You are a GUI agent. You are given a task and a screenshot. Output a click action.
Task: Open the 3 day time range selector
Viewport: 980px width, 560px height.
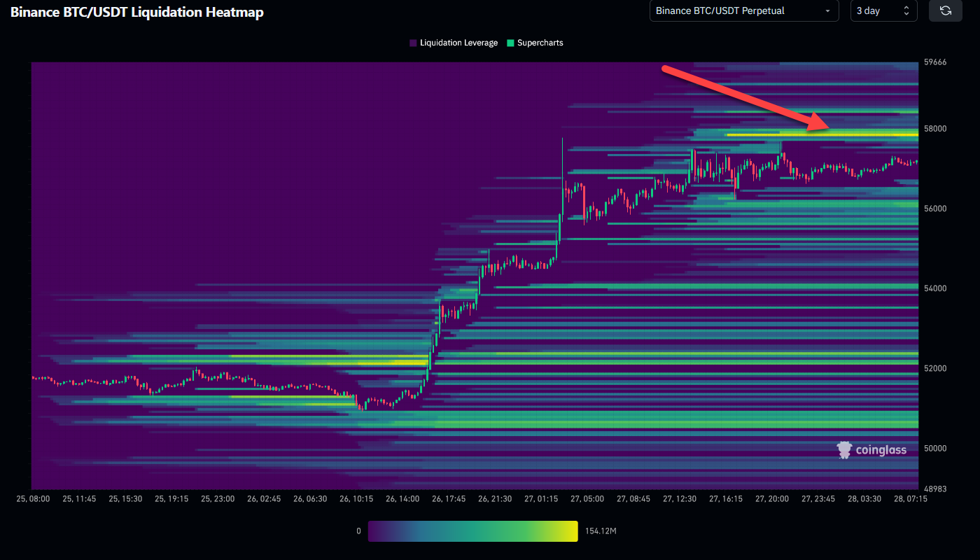point(884,10)
